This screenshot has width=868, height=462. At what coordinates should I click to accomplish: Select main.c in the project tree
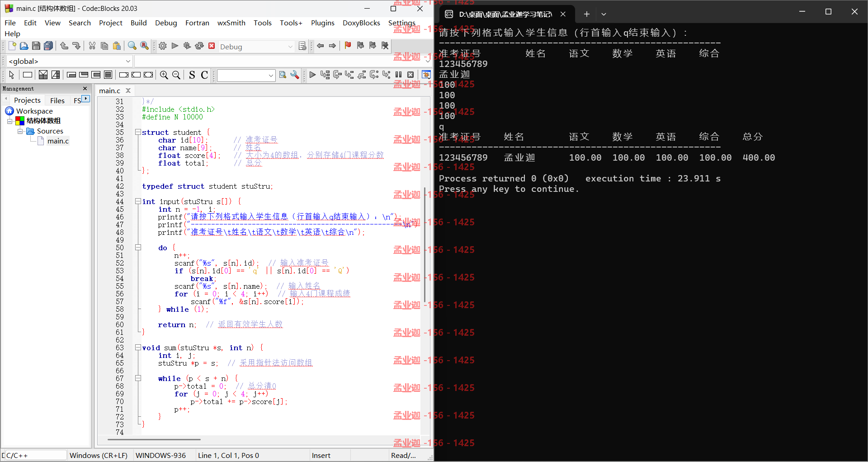pos(58,141)
